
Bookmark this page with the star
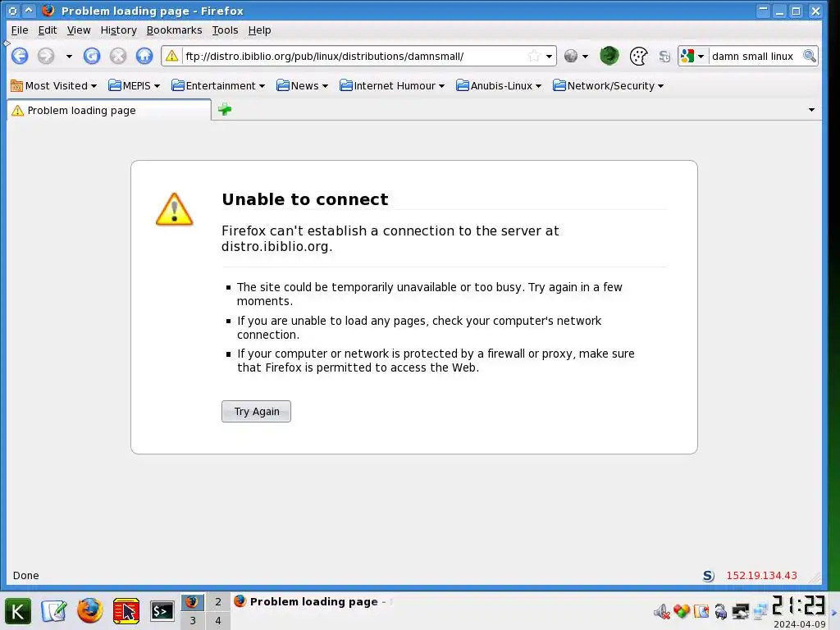533,56
